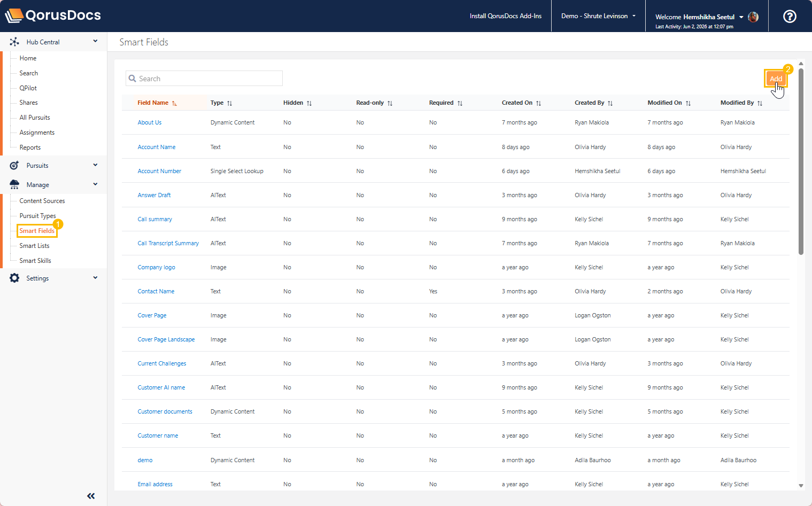Sort by the Type column arrows

[229, 103]
